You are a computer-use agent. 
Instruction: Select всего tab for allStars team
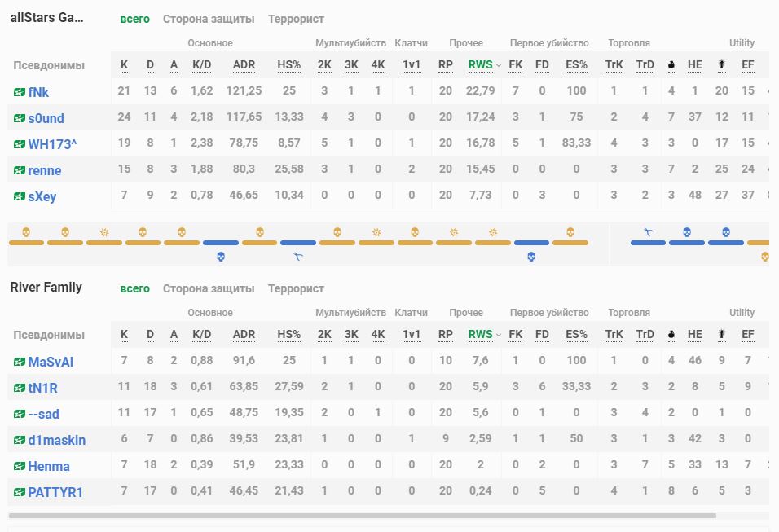134,19
